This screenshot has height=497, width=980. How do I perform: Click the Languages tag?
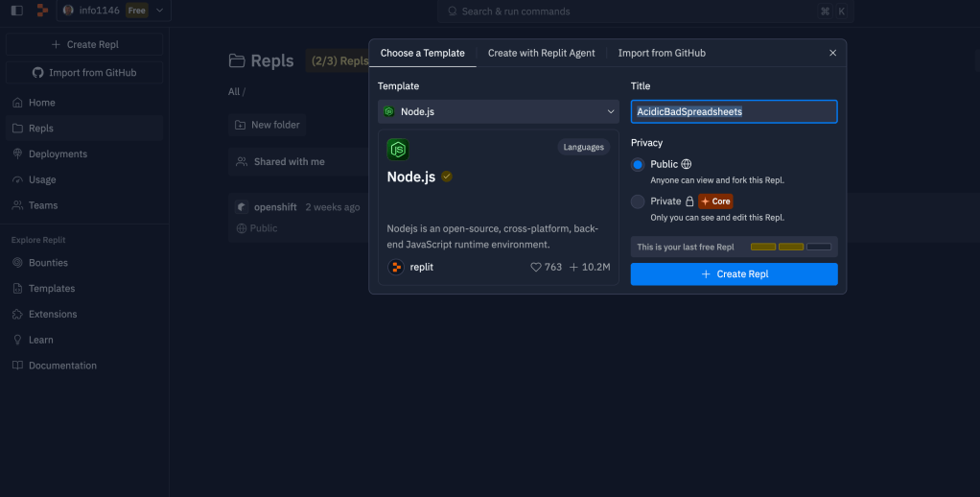(x=583, y=147)
